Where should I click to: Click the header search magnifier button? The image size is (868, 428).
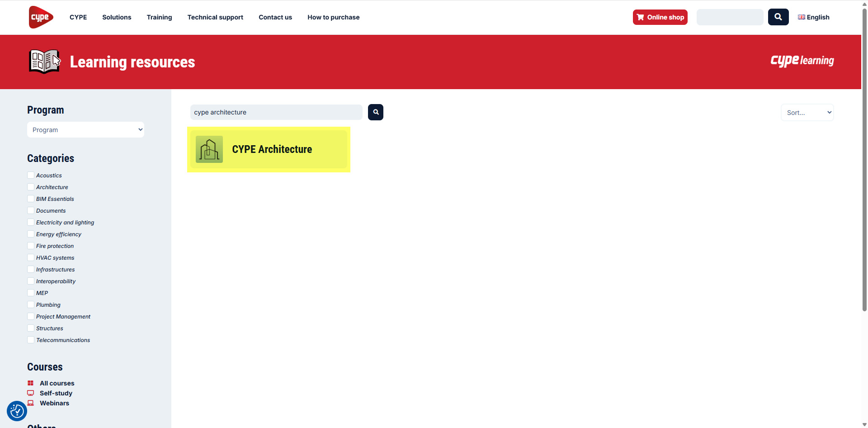pos(778,17)
